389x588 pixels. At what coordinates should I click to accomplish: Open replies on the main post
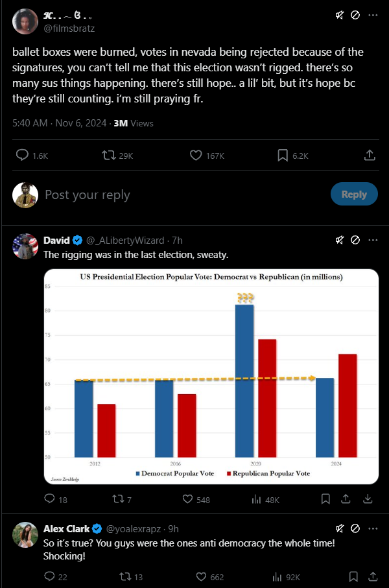23,156
